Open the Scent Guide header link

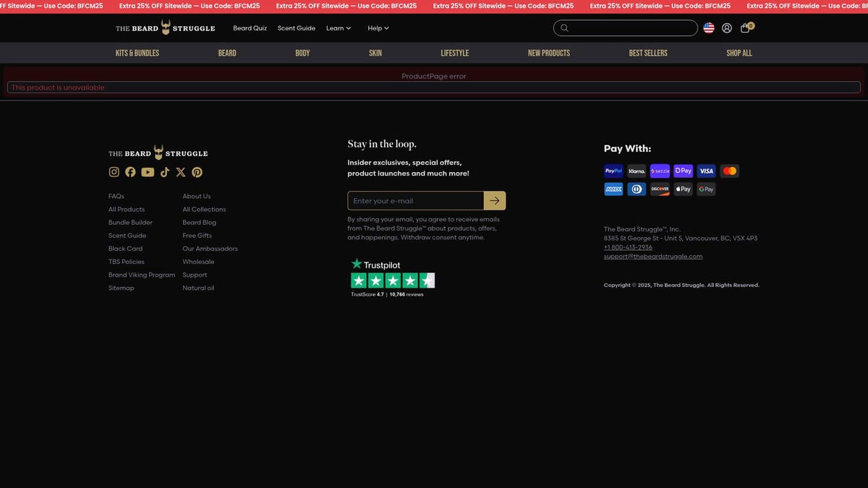[297, 28]
